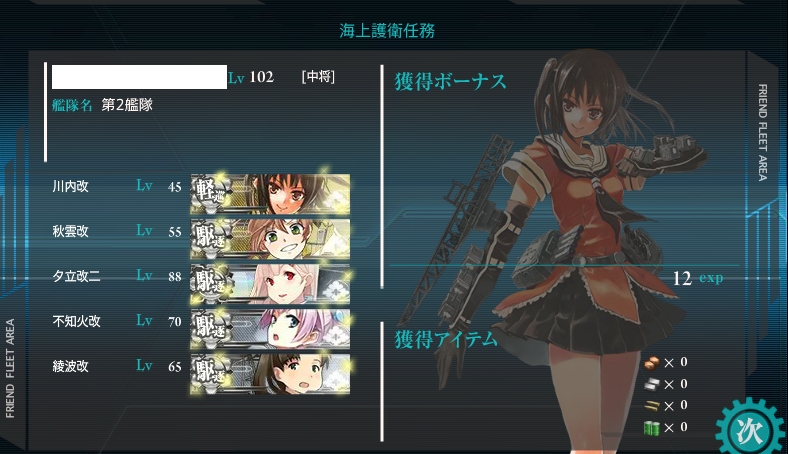
Task: Click the white admiral name field
Action: point(139,77)
